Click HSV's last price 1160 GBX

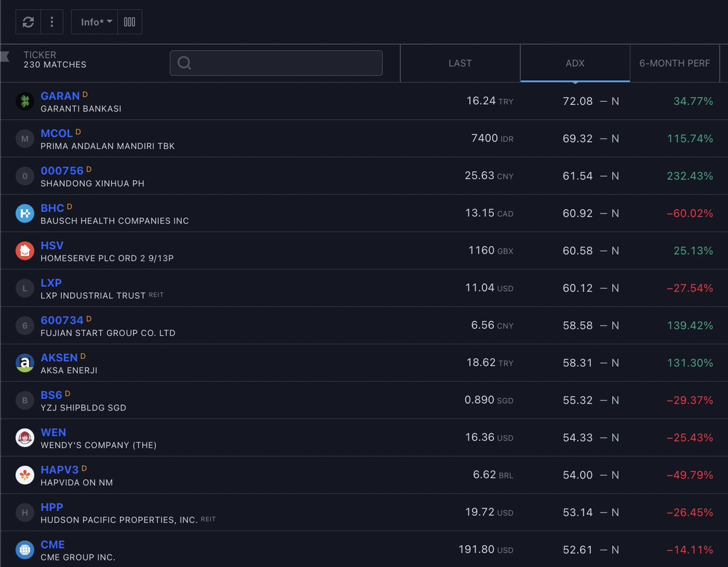point(491,251)
